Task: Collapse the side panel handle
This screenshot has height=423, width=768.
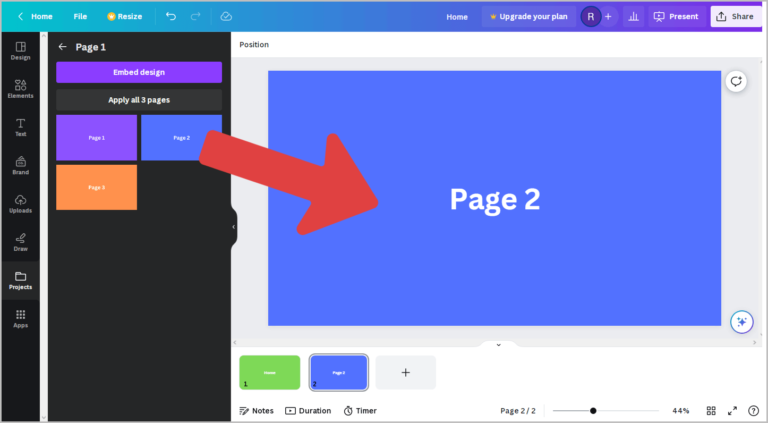Action: 234,227
